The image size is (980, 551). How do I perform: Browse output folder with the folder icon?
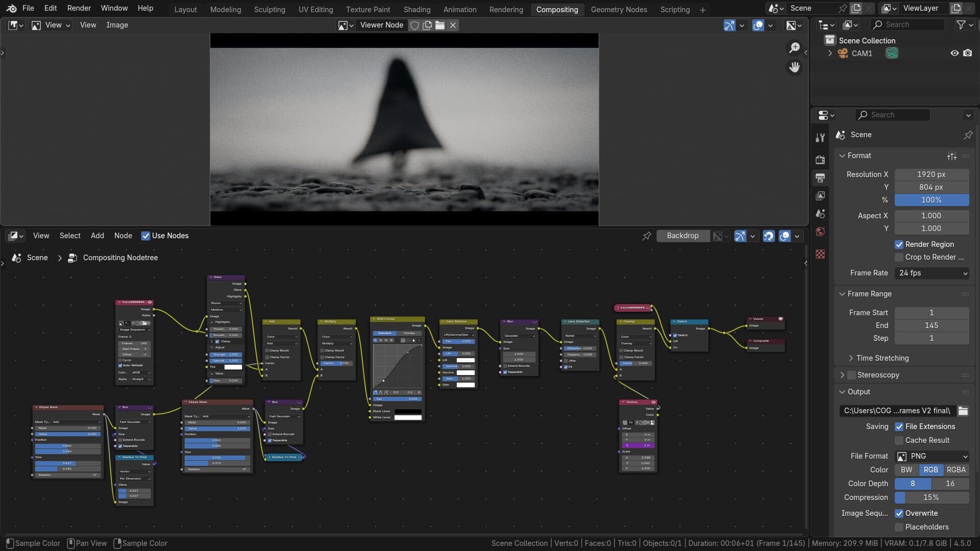coord(963,411)
